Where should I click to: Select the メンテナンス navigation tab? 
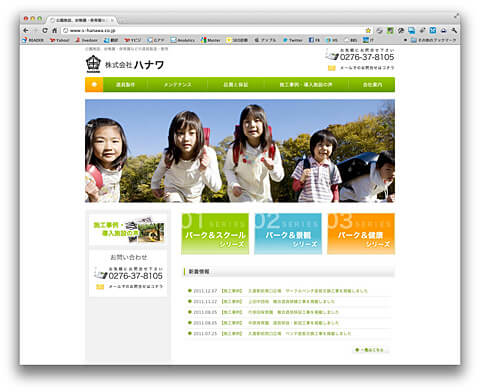coord(178,85)
